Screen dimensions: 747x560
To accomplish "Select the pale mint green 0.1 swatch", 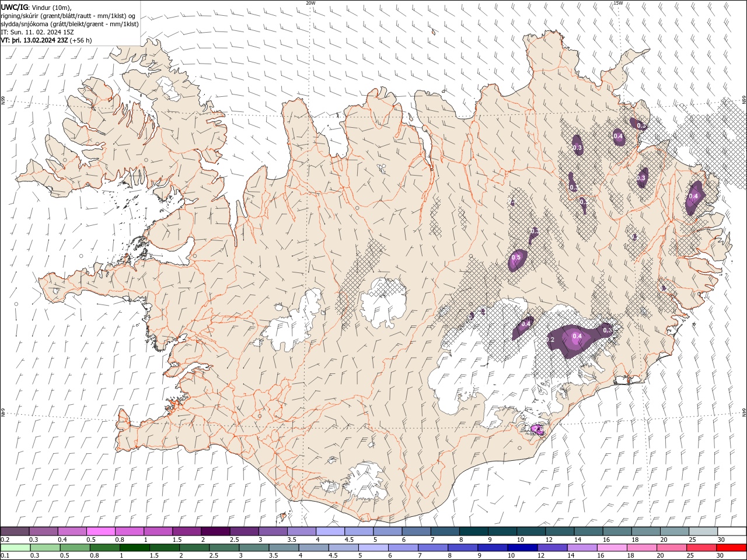I will click(15, 548).
